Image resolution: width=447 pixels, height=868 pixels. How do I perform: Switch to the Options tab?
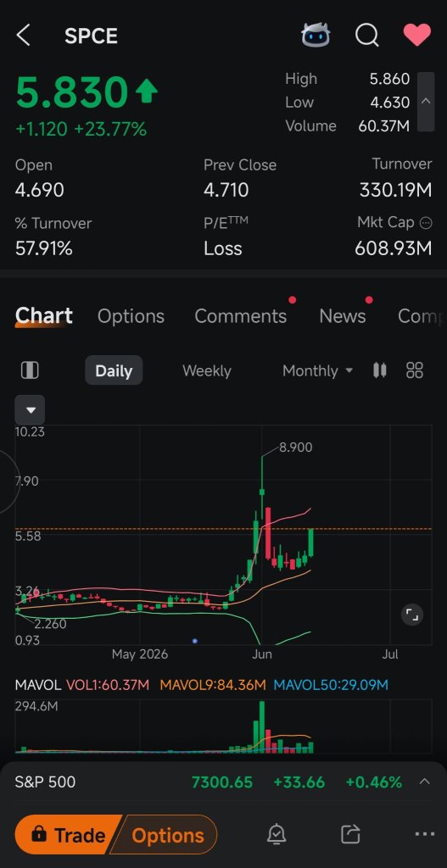pos(131,316)
